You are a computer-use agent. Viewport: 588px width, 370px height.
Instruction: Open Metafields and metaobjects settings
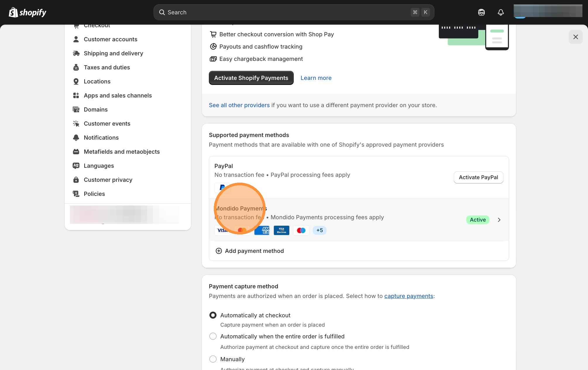(x=122, y=152)
